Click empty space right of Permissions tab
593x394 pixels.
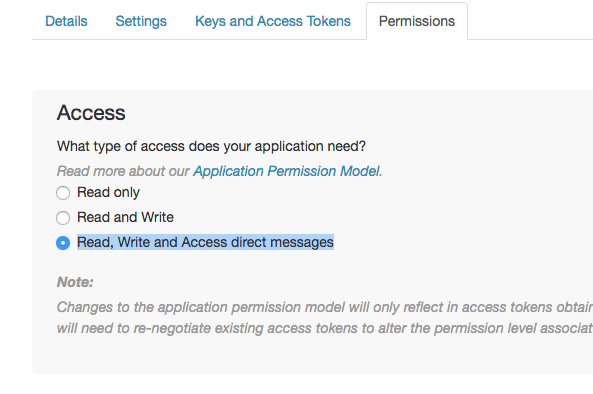pos(530,21)
